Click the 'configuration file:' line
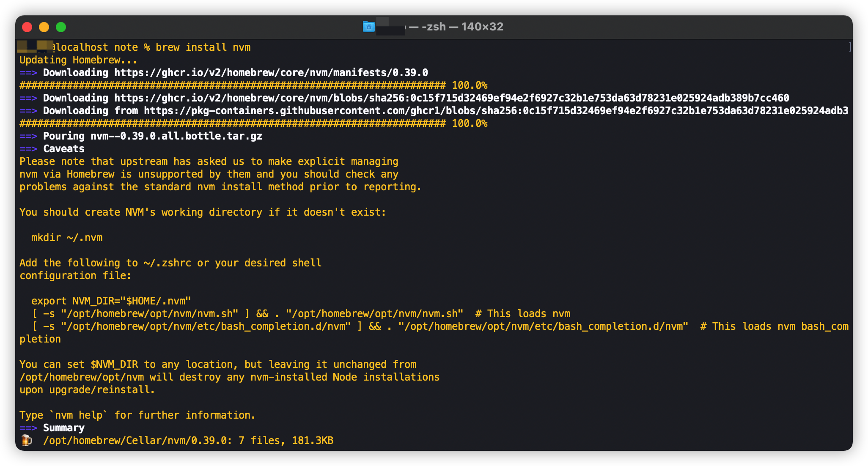This screenshot has height=466, width=868. (x=75, y=276)
